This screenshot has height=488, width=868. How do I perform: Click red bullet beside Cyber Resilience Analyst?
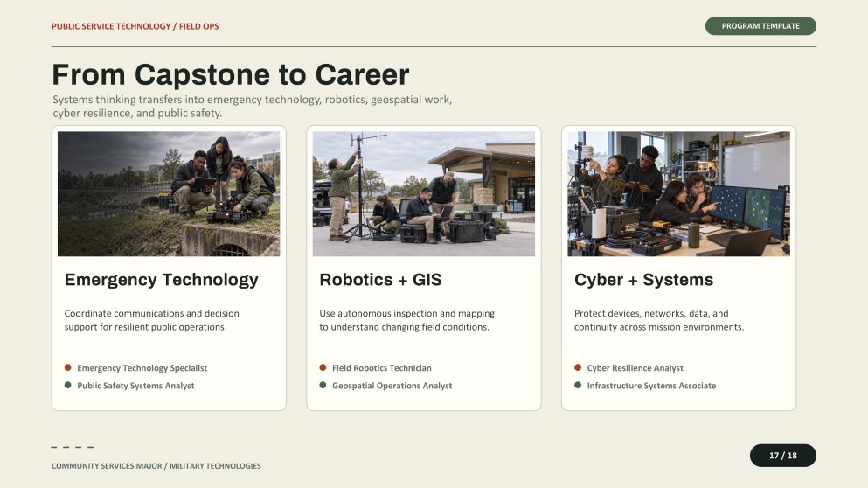point(578,367)
